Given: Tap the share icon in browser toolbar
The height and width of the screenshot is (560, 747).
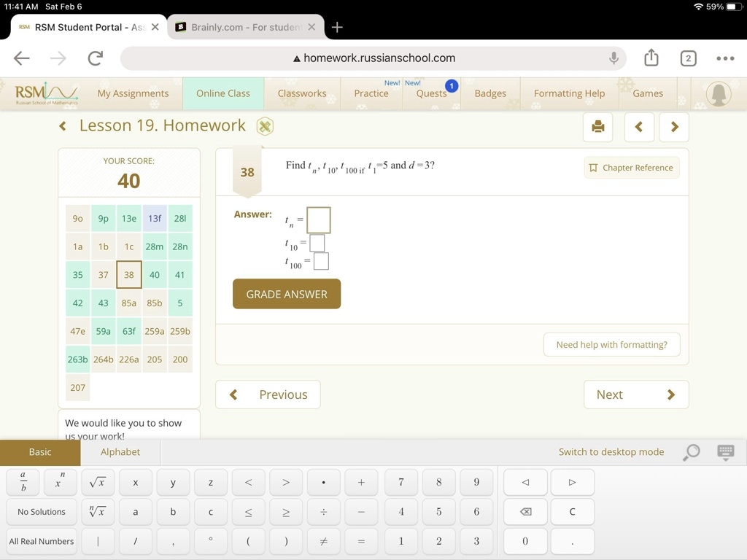Looking at the screenshot, I should point(651,58).
